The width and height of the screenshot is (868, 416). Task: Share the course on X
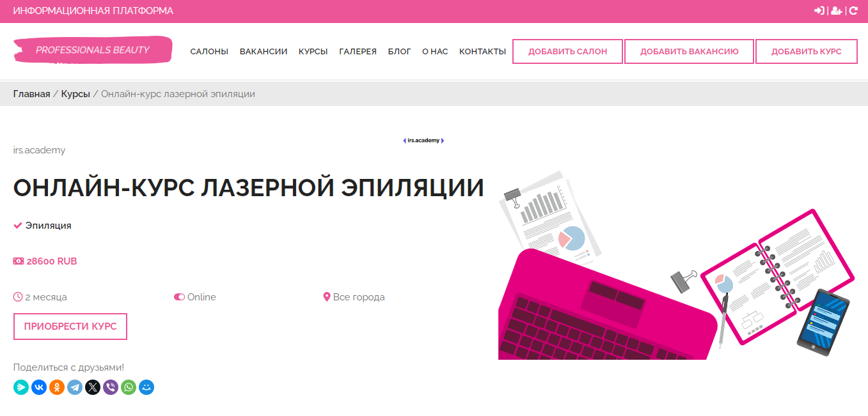click(x=93, y=387)
